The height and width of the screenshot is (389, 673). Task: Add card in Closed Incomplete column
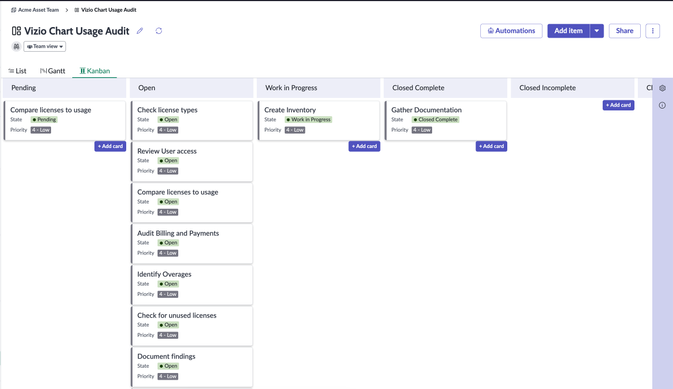coord(618,105)
